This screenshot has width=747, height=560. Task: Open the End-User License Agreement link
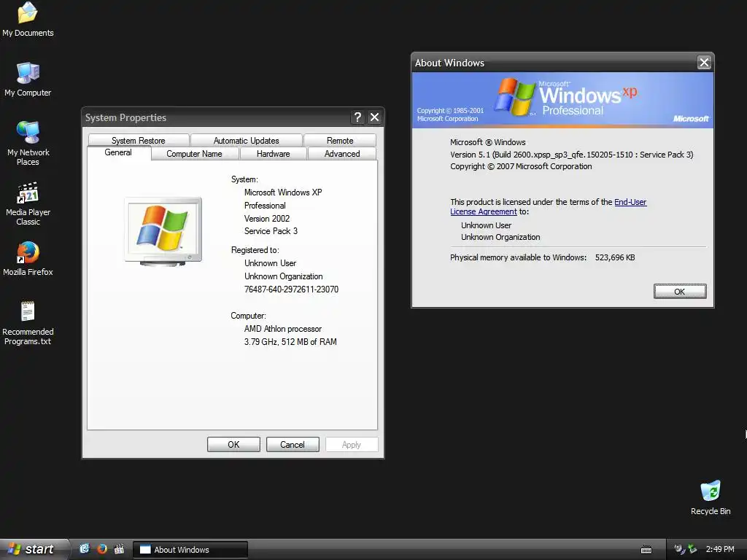click(x=548, y=206)
